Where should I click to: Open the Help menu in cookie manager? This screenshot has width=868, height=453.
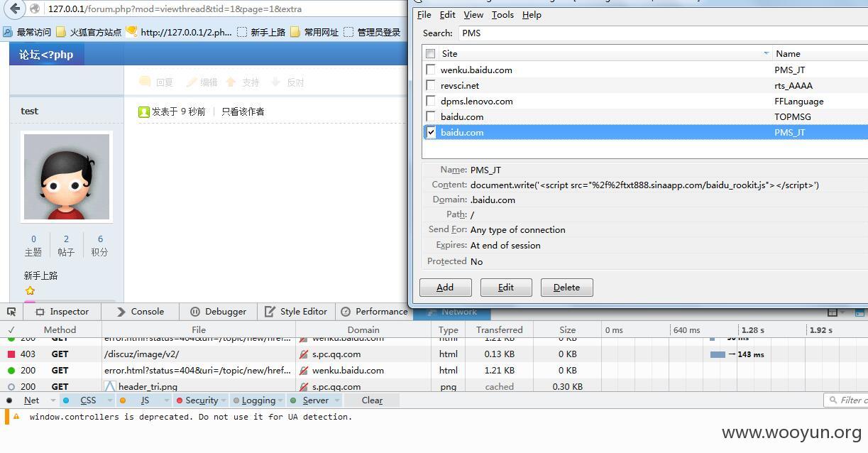coord(532,14)
